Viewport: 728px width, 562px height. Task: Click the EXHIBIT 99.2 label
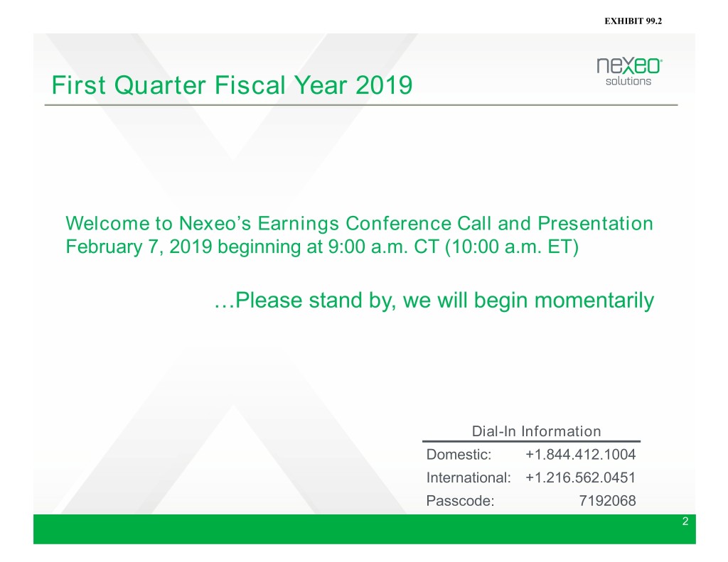[x=633, y=11]
